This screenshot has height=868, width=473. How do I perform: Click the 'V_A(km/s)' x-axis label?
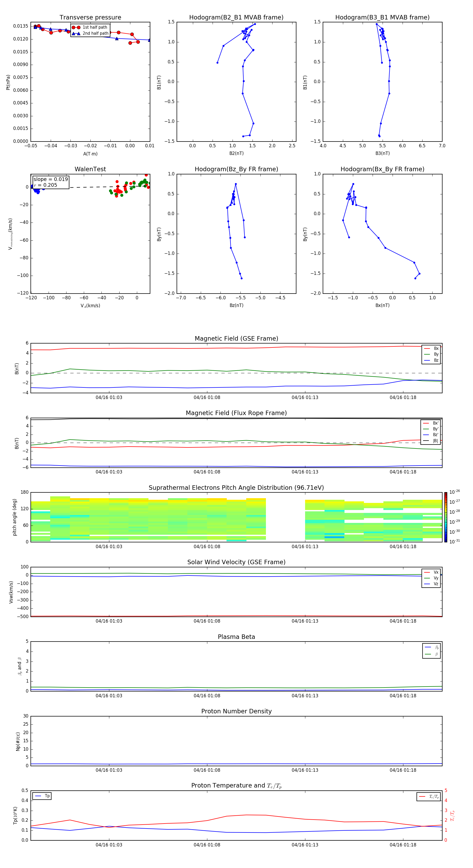coord(90,306)
